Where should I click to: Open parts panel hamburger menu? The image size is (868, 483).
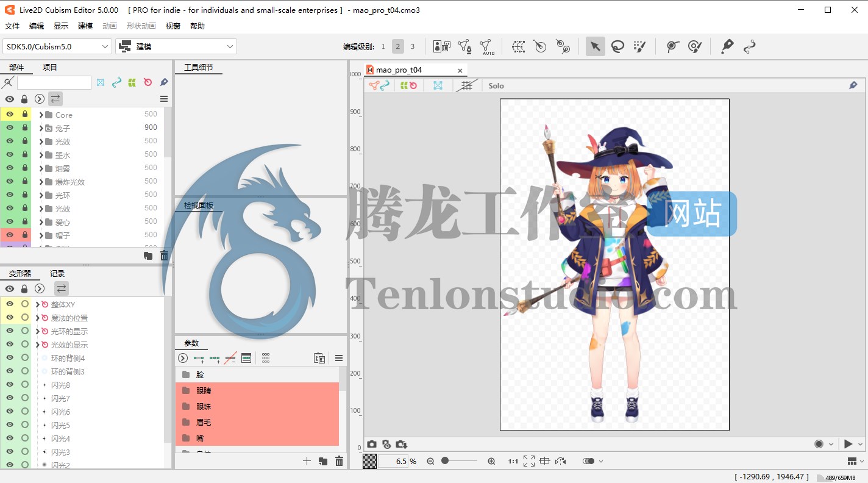coord(164,99)
